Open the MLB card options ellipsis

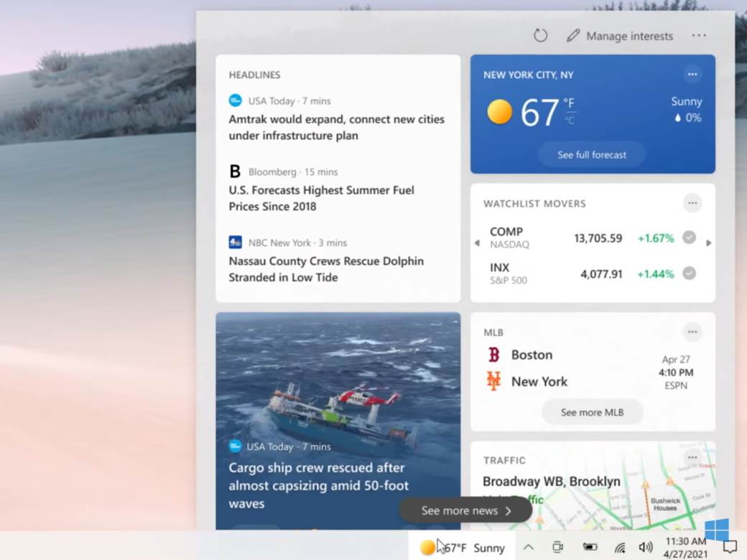[692, 332]
